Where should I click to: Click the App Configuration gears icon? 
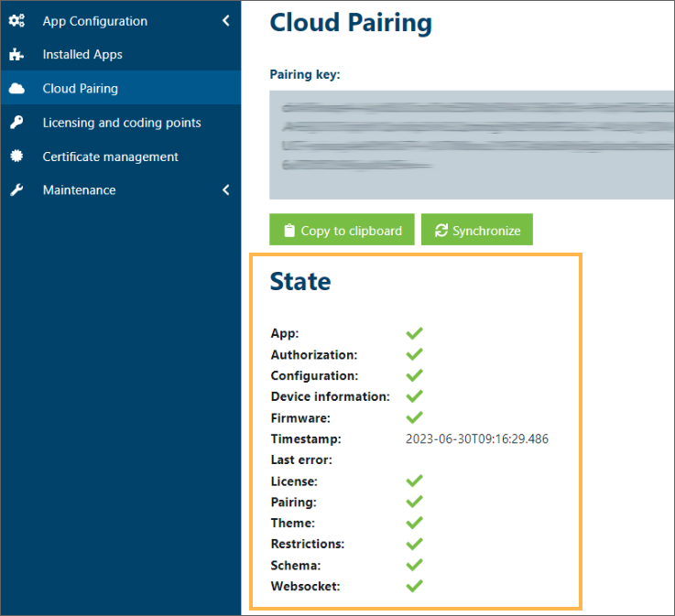tap(16, 21)
